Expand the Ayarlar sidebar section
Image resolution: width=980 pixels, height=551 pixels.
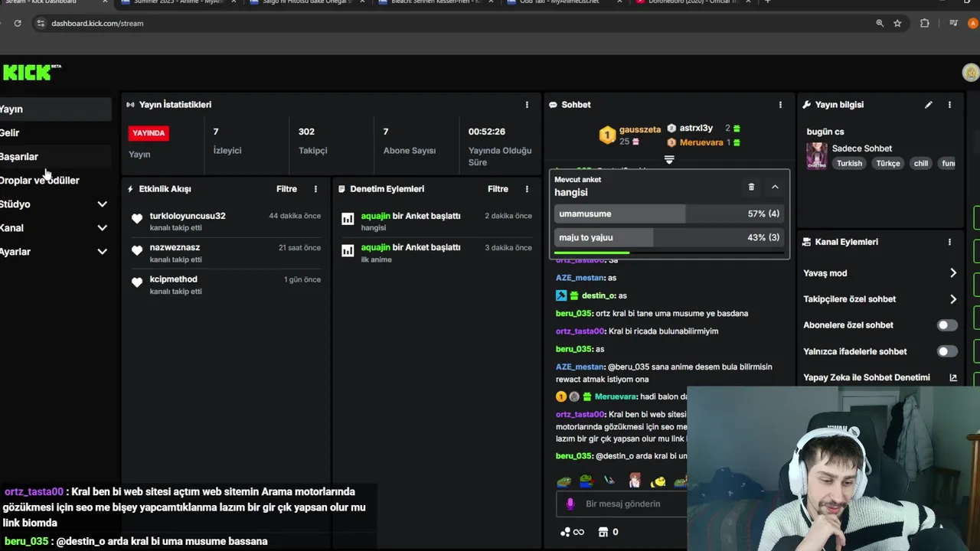click(102, 252)
